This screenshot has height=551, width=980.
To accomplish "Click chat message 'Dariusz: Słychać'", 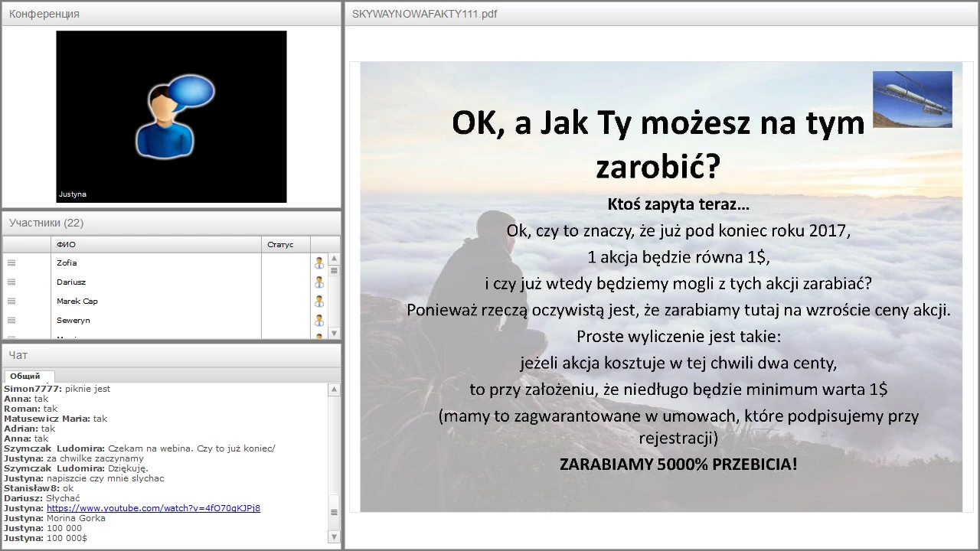I will (x=42, y=498).
